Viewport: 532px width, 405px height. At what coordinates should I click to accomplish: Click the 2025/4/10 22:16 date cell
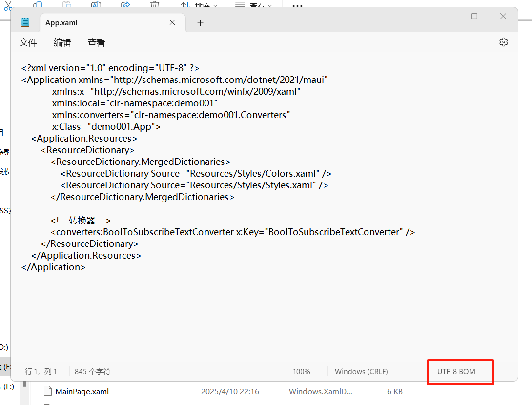[230, 391]
